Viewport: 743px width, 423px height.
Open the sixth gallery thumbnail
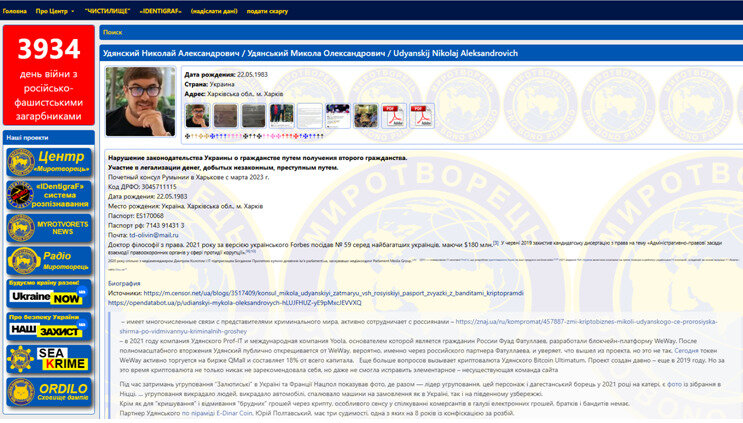338,116
